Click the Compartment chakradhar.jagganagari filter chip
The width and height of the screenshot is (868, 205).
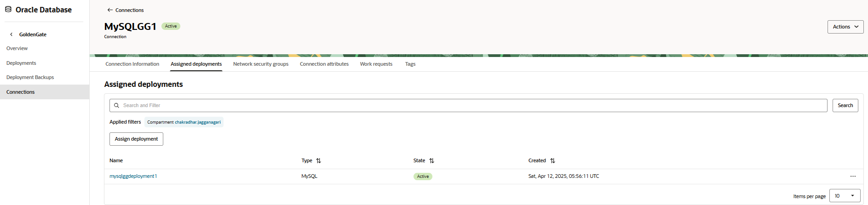click(x=184, y=122)
